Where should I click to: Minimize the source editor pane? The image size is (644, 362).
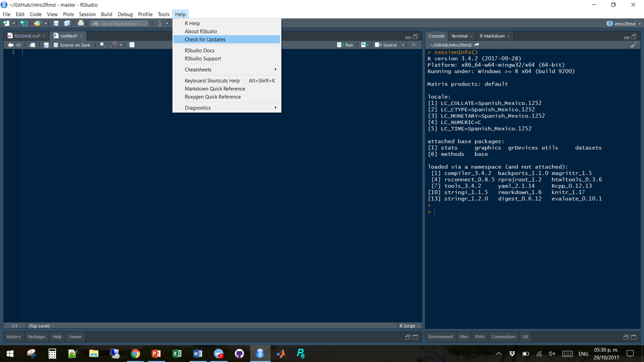[408, 37]
